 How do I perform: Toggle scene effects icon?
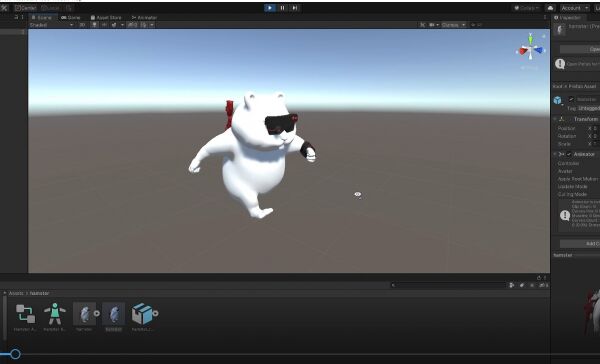pos(114,25)
